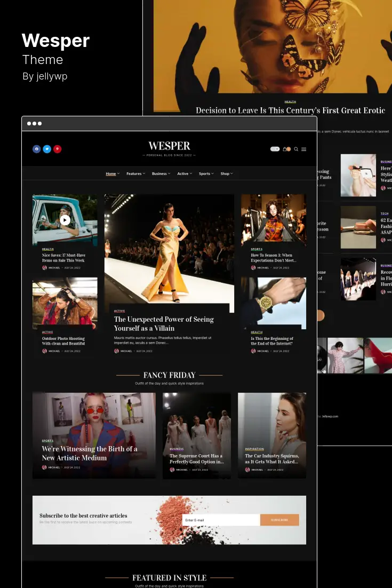Open the shopping cart icon
The image size is (392, 588).
[287, 149]
